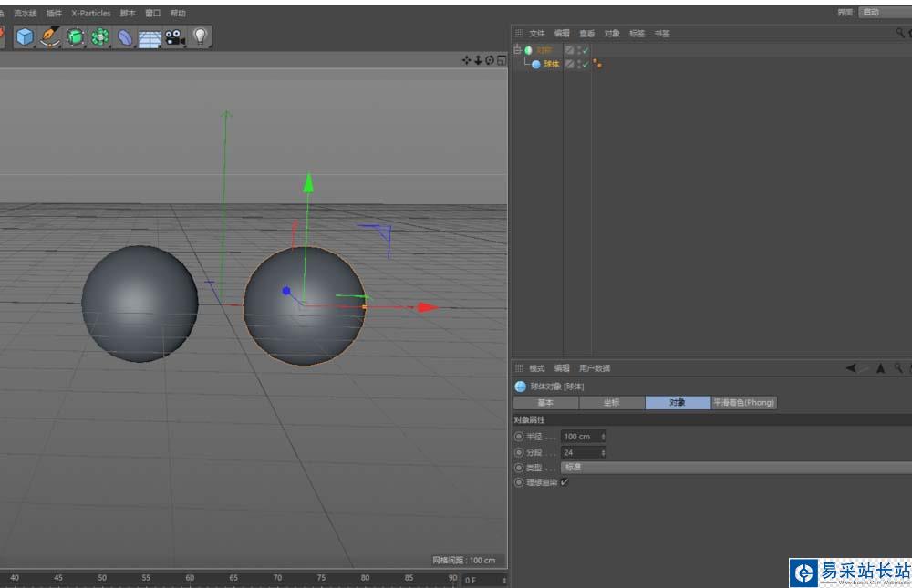Open the 界面 layout dropdown
Image resolution: width=912 pixels, height=588 pixels.
click(886, 12)
